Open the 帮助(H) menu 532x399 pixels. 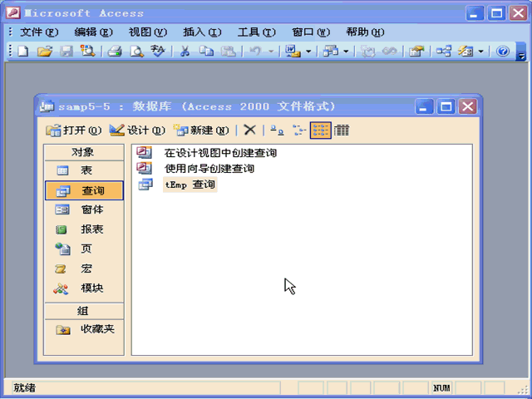(365, 32)
